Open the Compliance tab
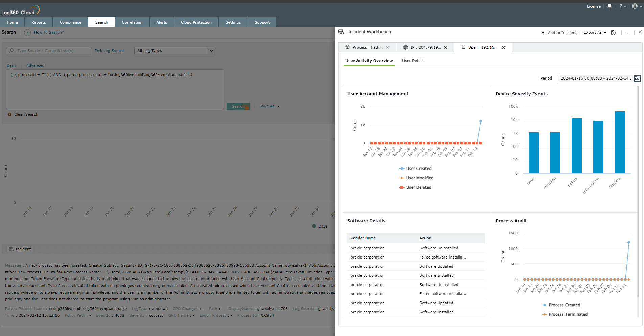This screenshot has height=336, width=644. (70, 22)
